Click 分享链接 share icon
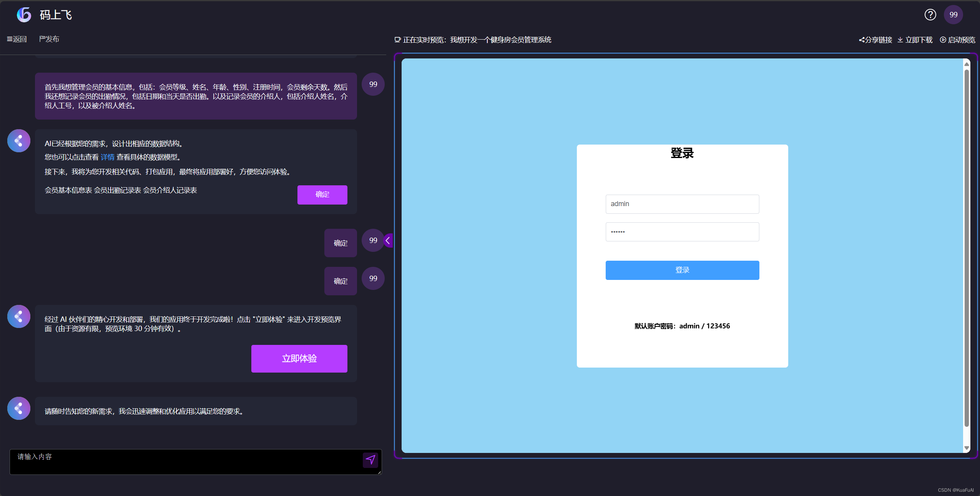Image resolution: width=980 pixels, height=496 pixels. [x=862, y=40]
